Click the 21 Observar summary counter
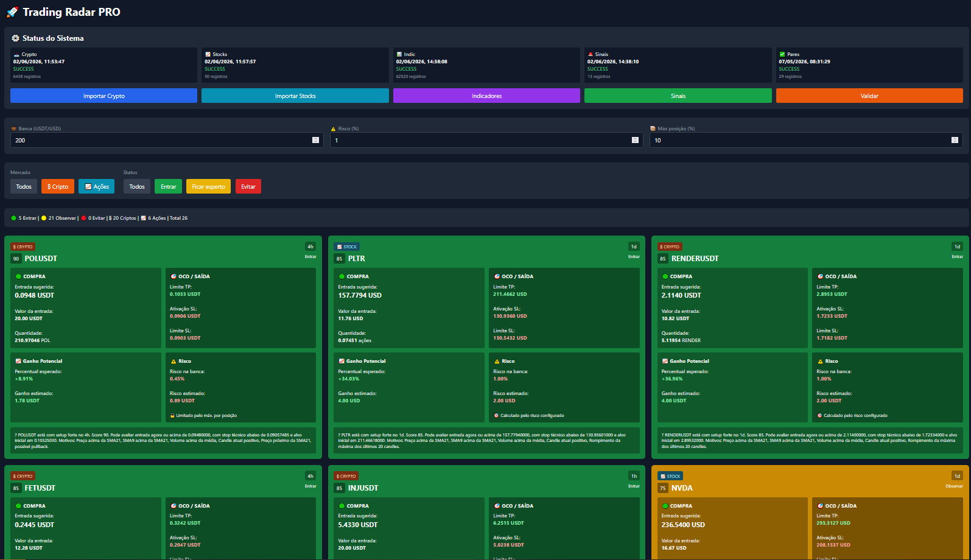The width and height of the screenshot is (971, 560). pos(58,218)
